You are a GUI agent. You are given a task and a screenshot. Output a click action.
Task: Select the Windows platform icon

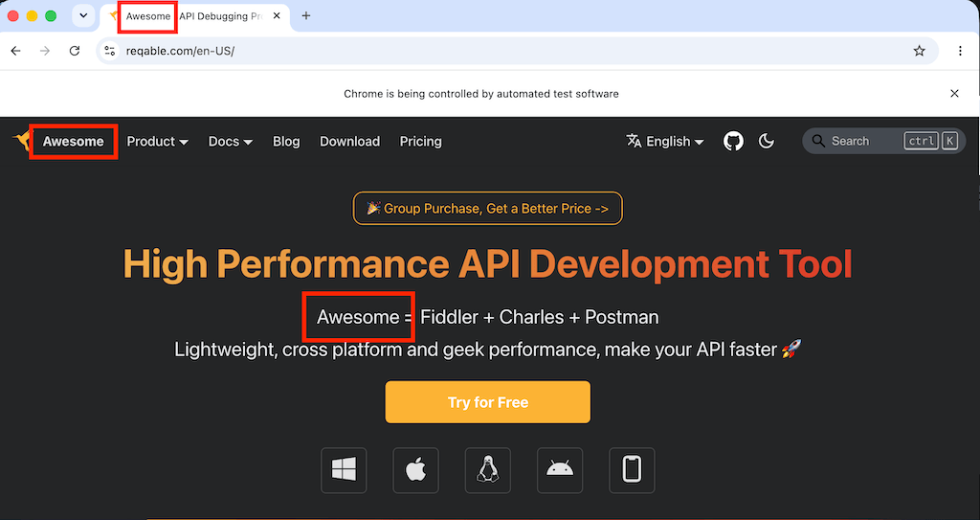click(x=344, y=470)
